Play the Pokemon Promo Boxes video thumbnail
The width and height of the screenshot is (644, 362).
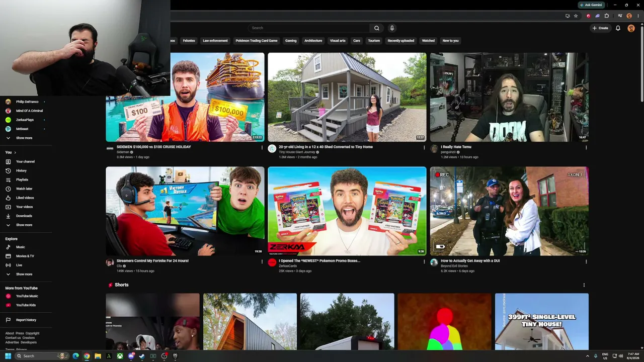[x=347, y=211]
